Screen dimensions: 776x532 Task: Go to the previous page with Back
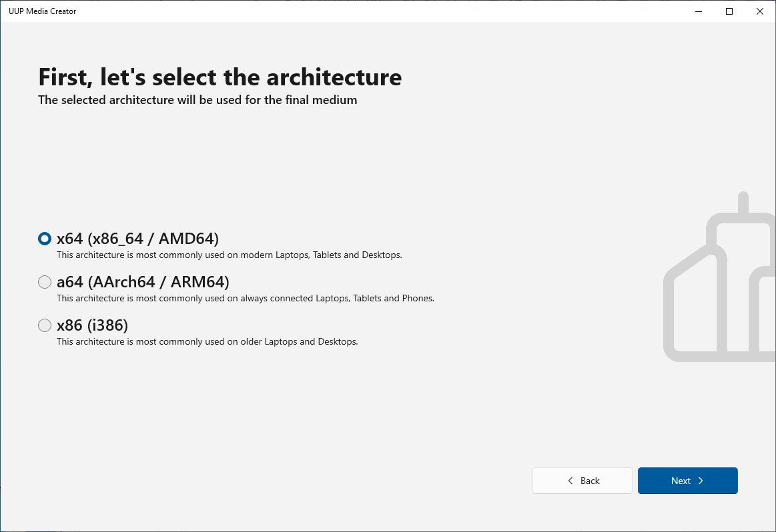pos(583,481)
